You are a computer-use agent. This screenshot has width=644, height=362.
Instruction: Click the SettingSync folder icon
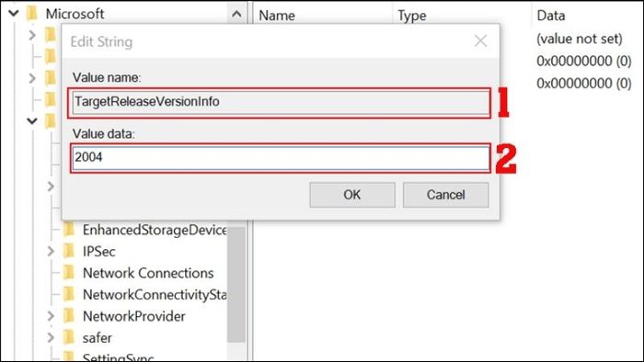tap(69, 356)
